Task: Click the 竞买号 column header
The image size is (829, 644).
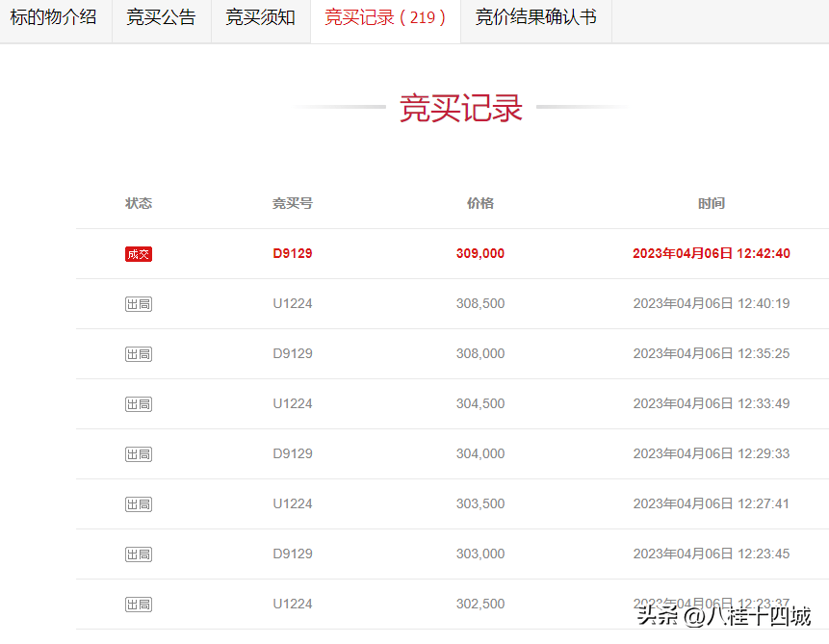Action: 292,203
